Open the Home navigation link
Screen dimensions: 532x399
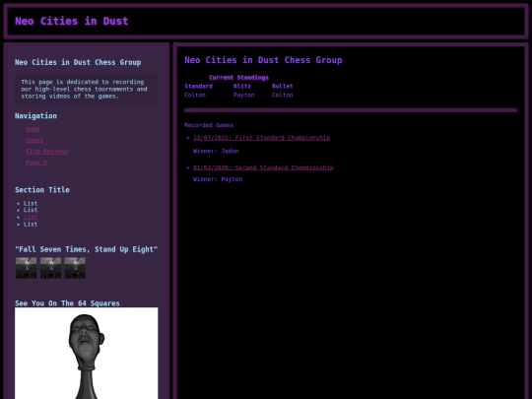(33, 129)
